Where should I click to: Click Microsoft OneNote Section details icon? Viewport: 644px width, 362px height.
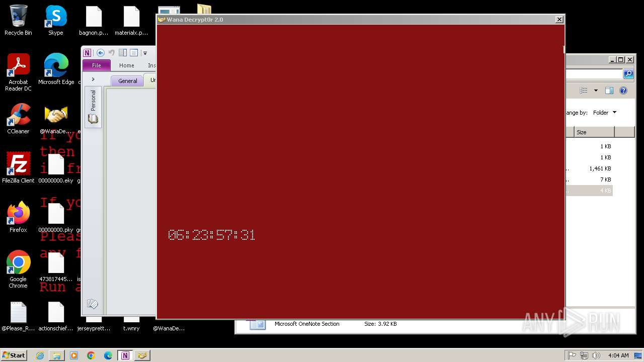[257, 325]
